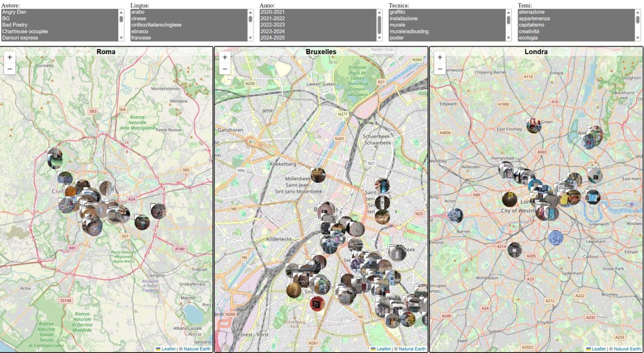Open the photo marker near Koekelberg in Bruxelles
The image size is (644, 353).
click(318, 174)
